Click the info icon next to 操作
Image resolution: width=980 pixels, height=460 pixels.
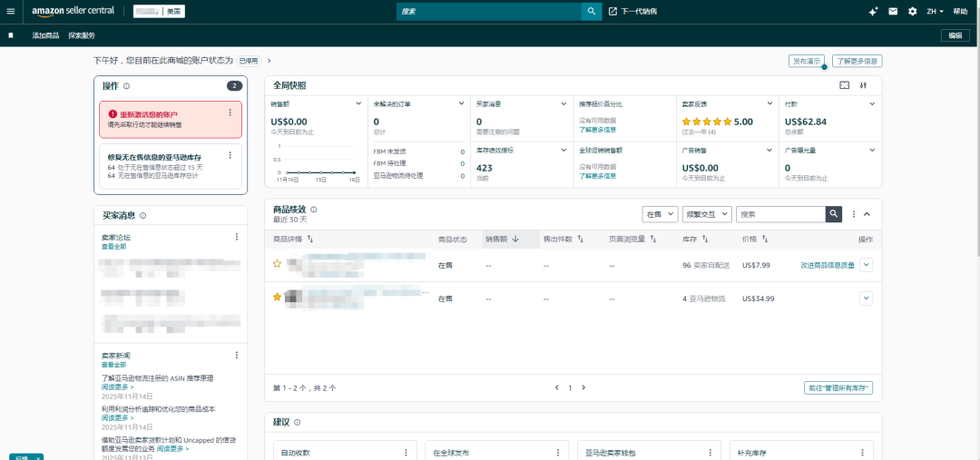[127, 85]
